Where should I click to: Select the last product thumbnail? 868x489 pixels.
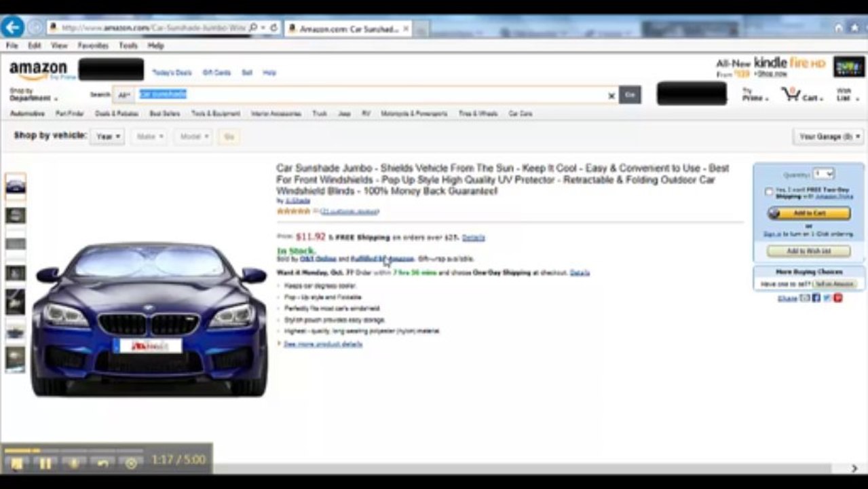click(x=15, y=359)
